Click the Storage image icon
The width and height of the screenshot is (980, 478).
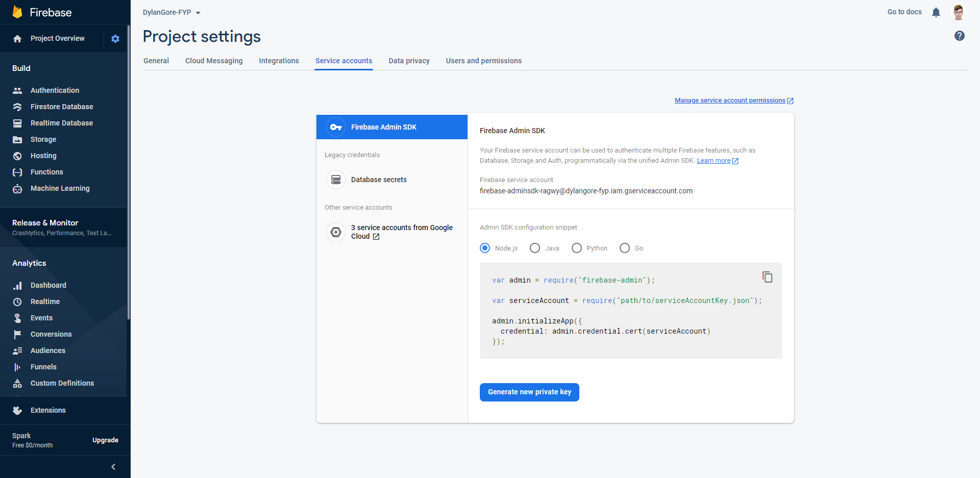coord(17,139)
